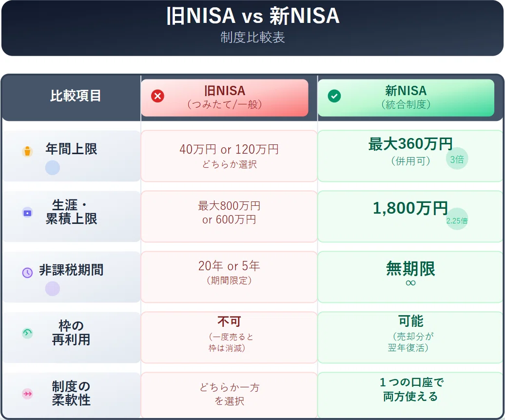Click the red X icon beside 旧NISA

click(157, 96)
